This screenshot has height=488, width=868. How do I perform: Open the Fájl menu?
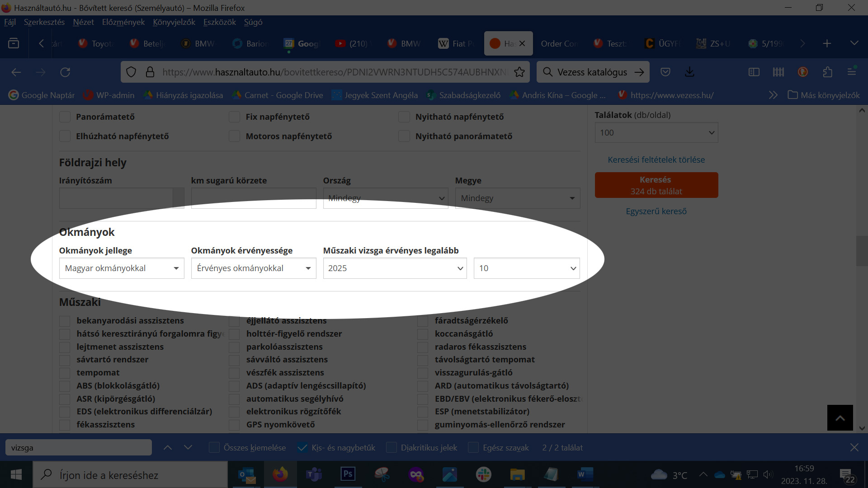click(x=10, y=22)
